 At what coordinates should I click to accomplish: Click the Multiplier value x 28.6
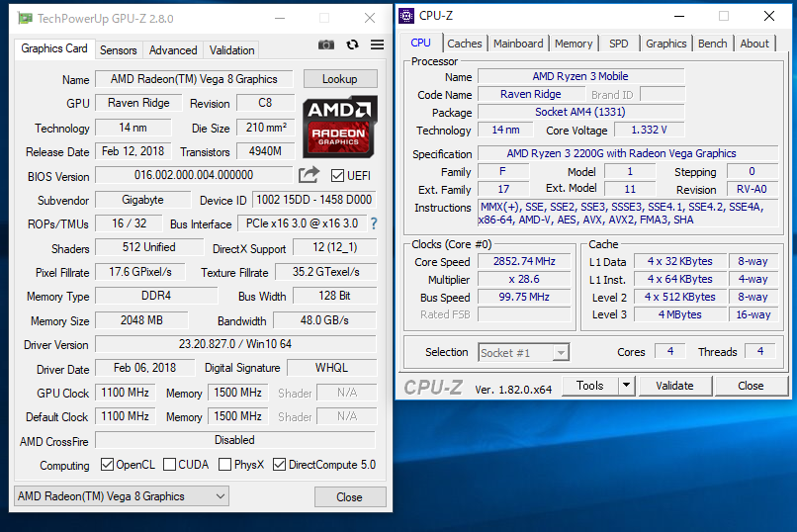pos(524,279)
